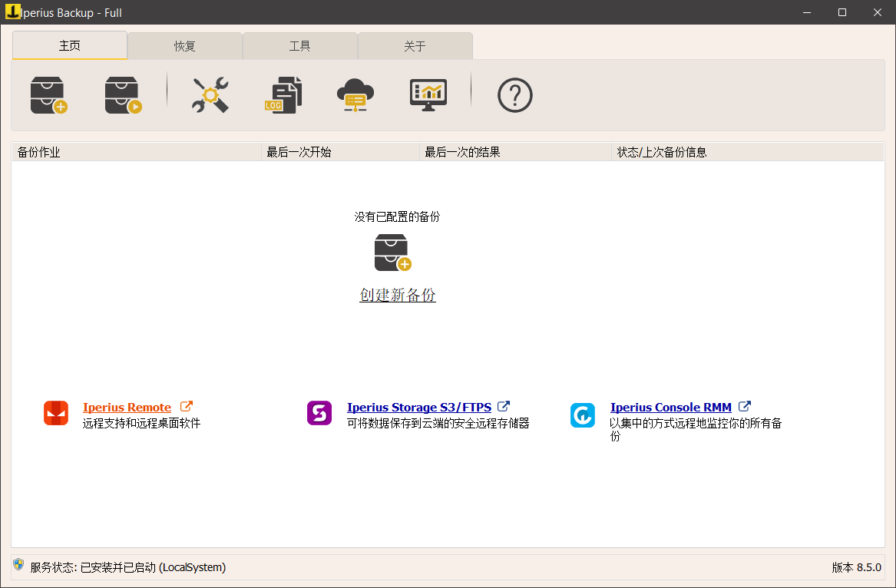Click the Iperius app icon in title bar
896x588 pixels.
coord(12,12)
